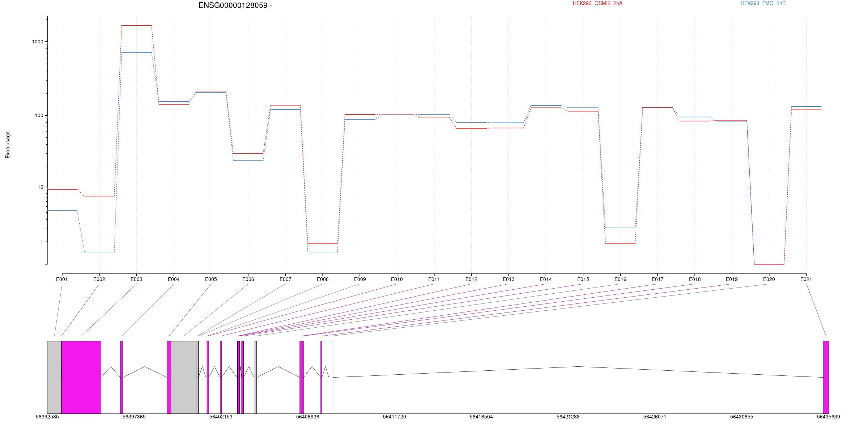The image size is (868, 434).
Task: Click genomic coordinate 56397369
Action: (134, 417)
